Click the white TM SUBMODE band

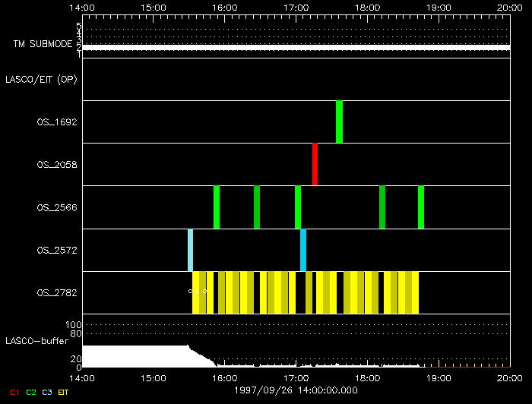(x=295, y=48)
